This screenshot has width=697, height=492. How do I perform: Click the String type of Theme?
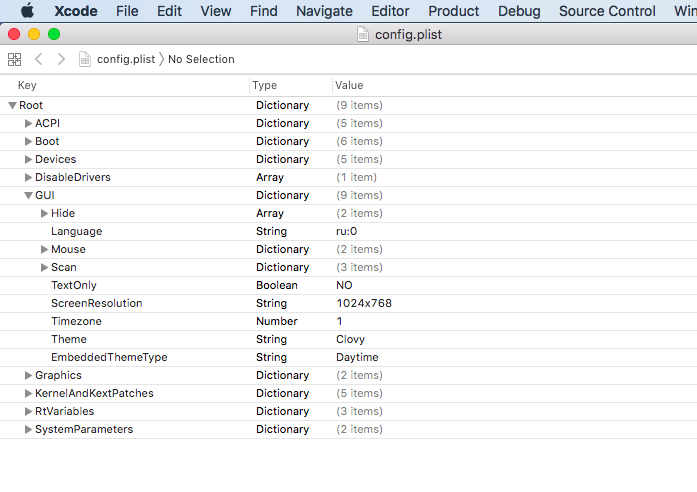pos(271,339)
